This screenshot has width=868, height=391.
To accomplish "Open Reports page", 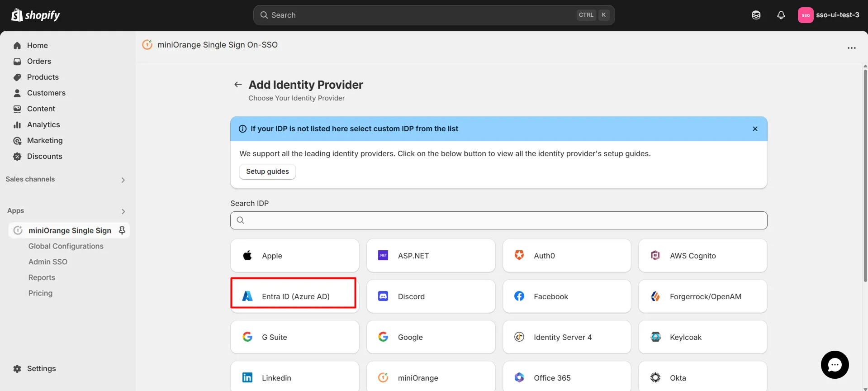I will click(42, 277).
